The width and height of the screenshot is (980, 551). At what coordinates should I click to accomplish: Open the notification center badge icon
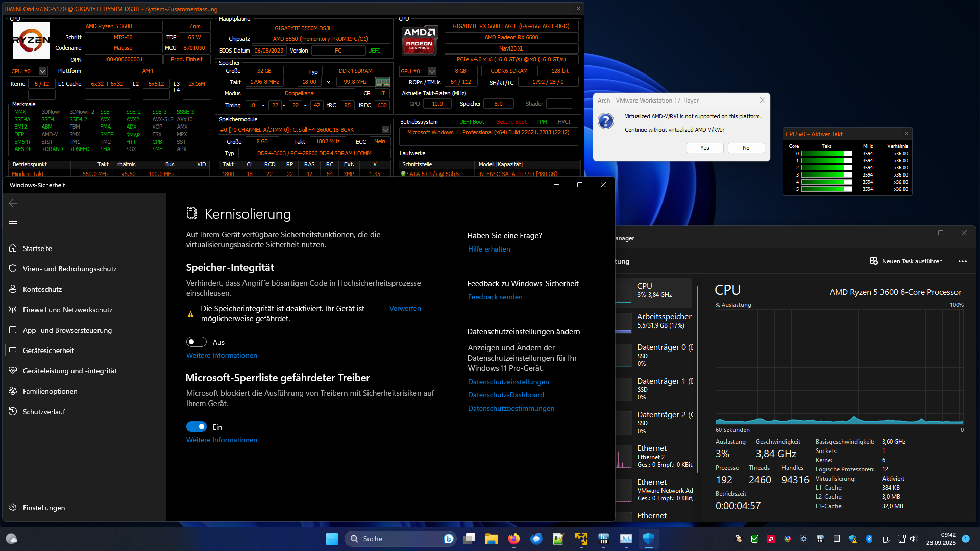click(x=966, y=539)
